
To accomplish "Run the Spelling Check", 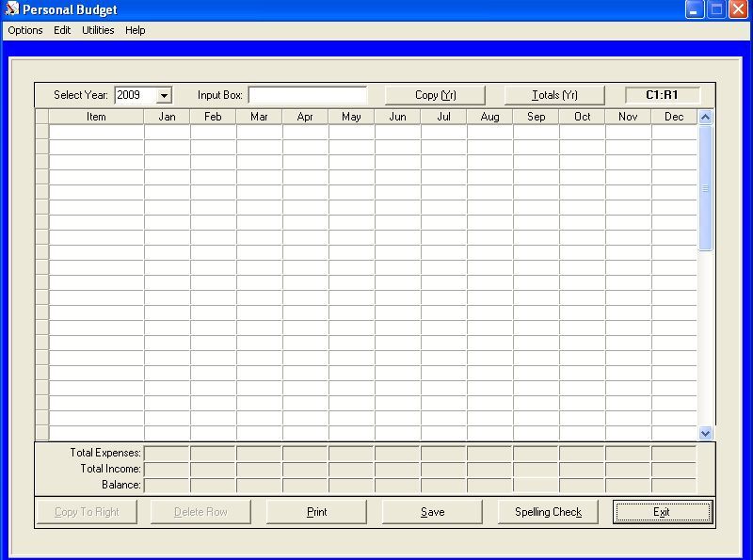I will (x=548, y=512).
